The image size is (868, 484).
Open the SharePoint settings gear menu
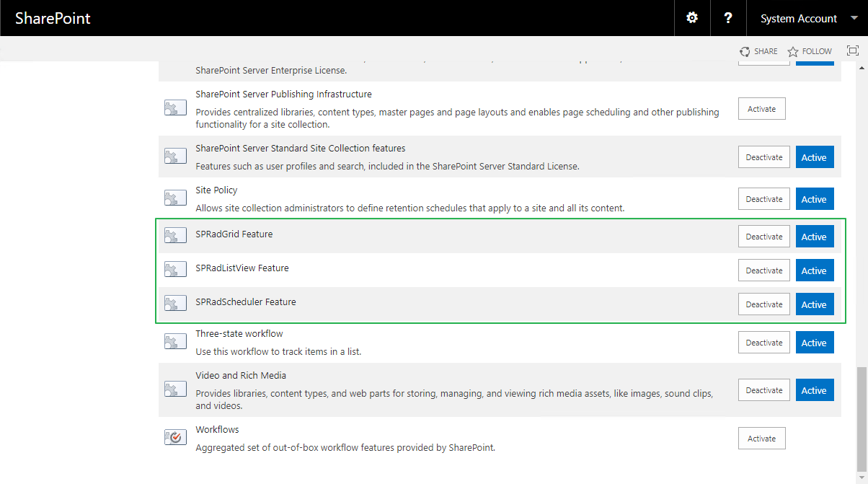click(692, 18)
